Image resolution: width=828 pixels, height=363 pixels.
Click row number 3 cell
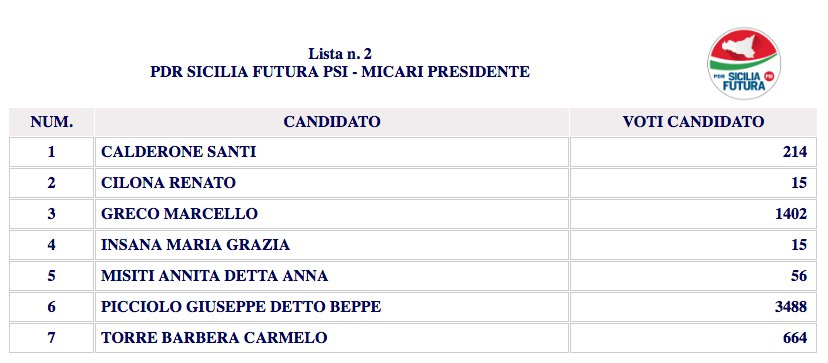click(51, 214)
